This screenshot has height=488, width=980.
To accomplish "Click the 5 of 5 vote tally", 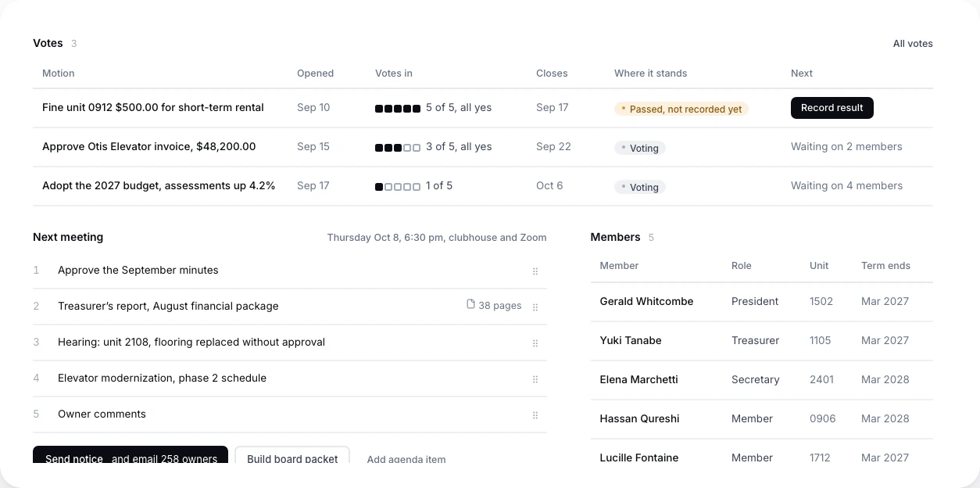I will click(434, 108).
